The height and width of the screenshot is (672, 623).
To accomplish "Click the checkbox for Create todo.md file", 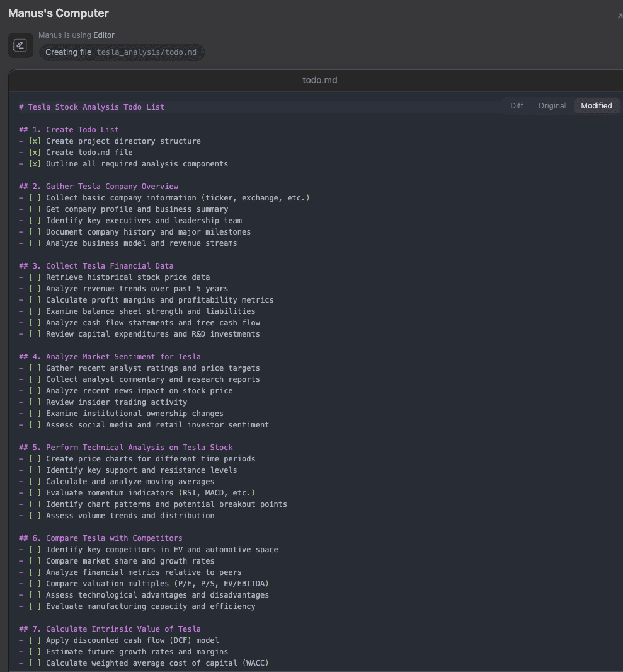I will (x=35, y=153).
